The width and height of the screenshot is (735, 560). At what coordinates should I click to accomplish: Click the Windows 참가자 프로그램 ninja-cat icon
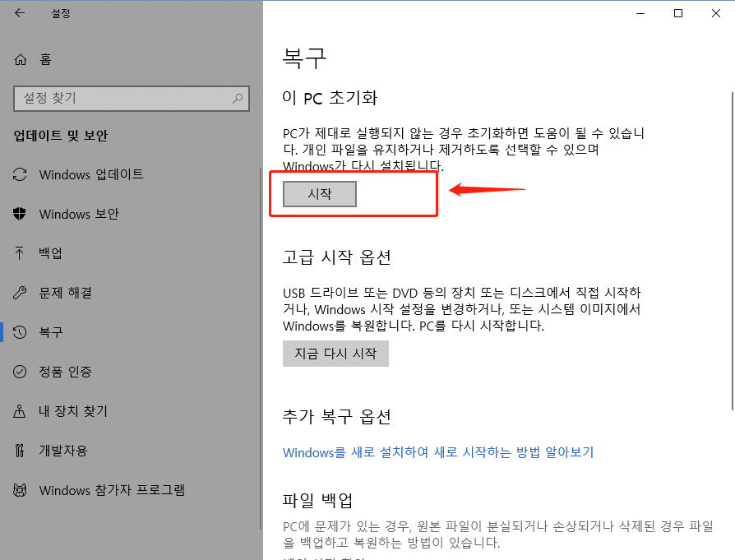pyautogui.click(x=18, y=490)
